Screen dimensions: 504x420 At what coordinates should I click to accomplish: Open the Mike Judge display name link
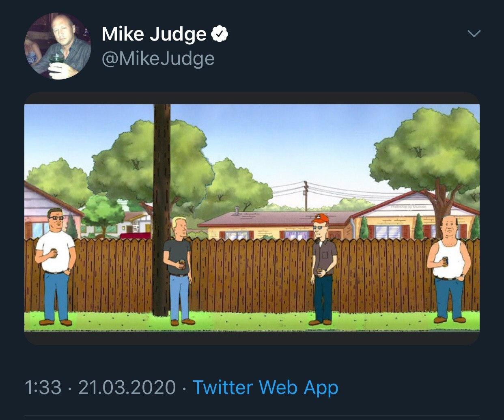click(154, 34)
